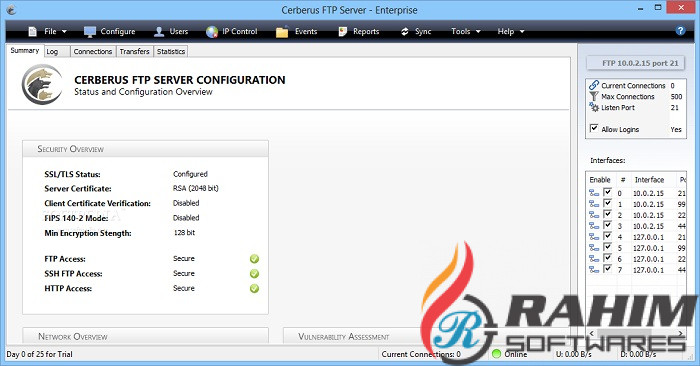Disable interface 1 checkbox
This screenshot has width=700, height=366.
coord(607,203)
